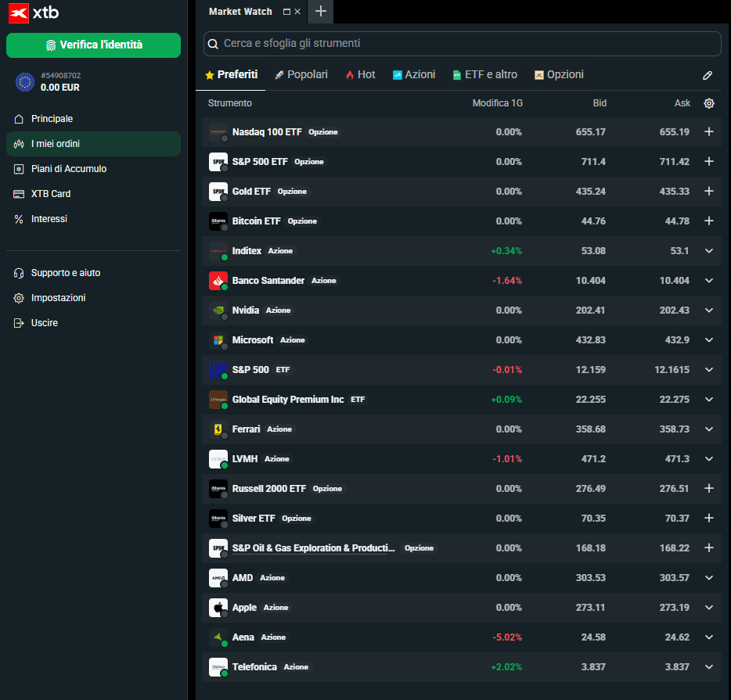This screenshot has width=731, height=700.
Task: Switch to the ETF e altro tab
Action: [484, 74]
